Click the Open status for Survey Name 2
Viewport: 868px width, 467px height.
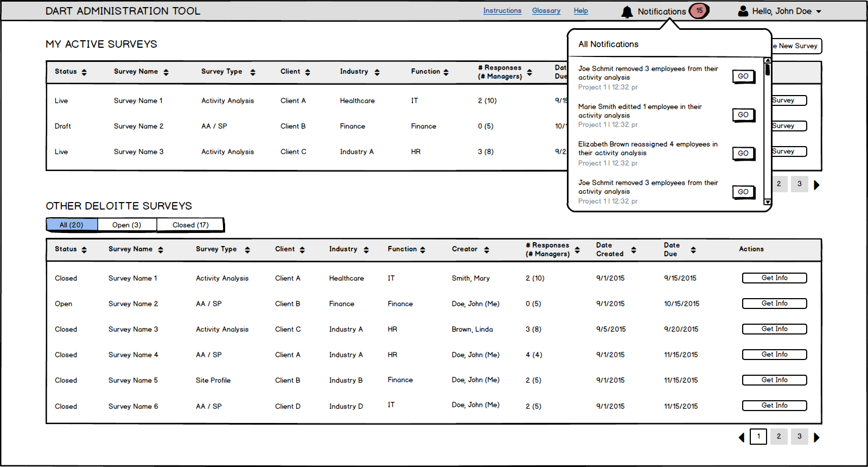click(63, 304)
